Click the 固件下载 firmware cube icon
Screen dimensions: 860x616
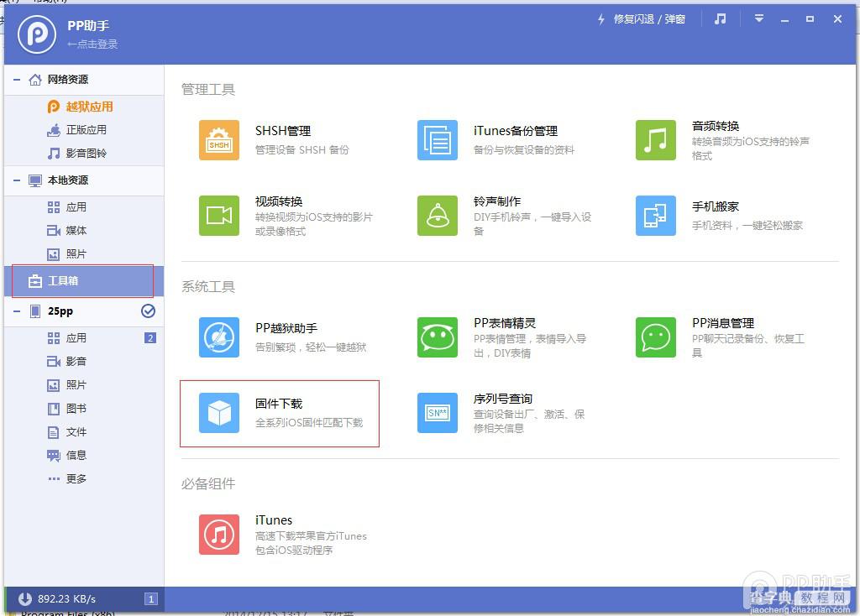click(219, 413)
